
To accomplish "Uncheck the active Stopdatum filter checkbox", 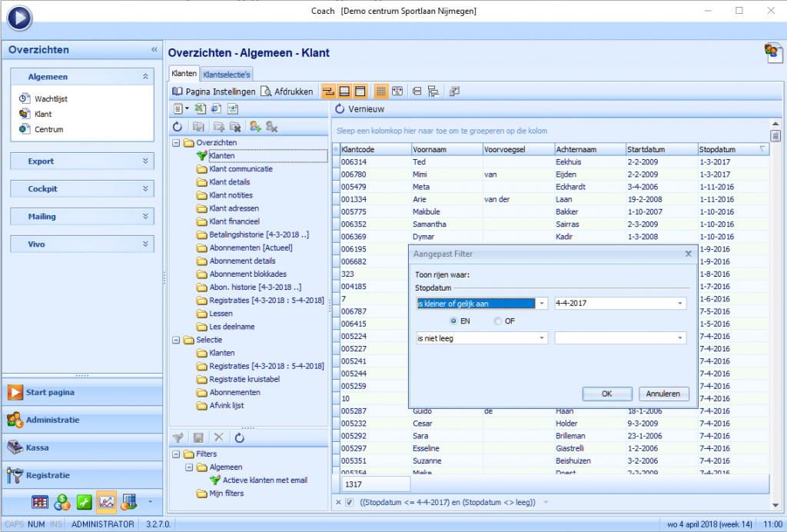I will pos(350,503).
